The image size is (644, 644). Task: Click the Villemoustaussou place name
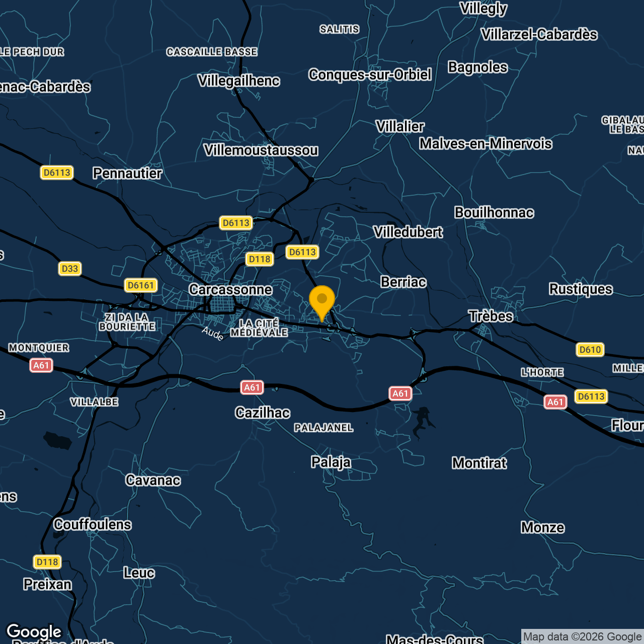click(261, 150)
